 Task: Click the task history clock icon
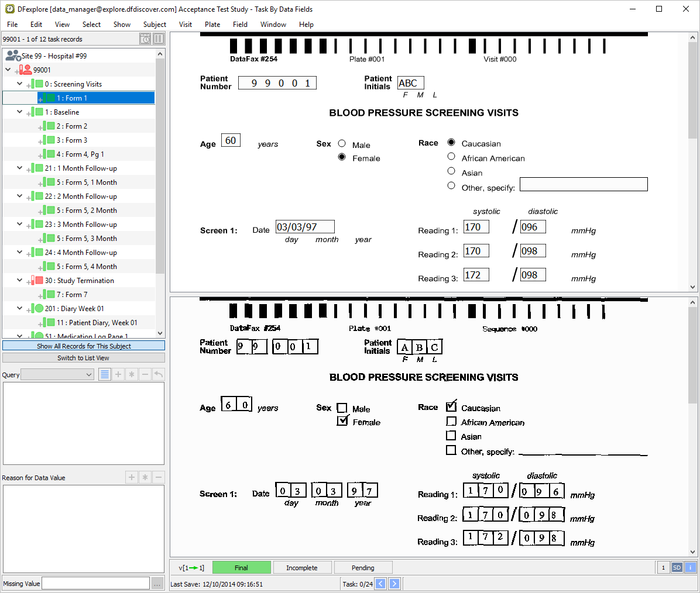(145, 39)
